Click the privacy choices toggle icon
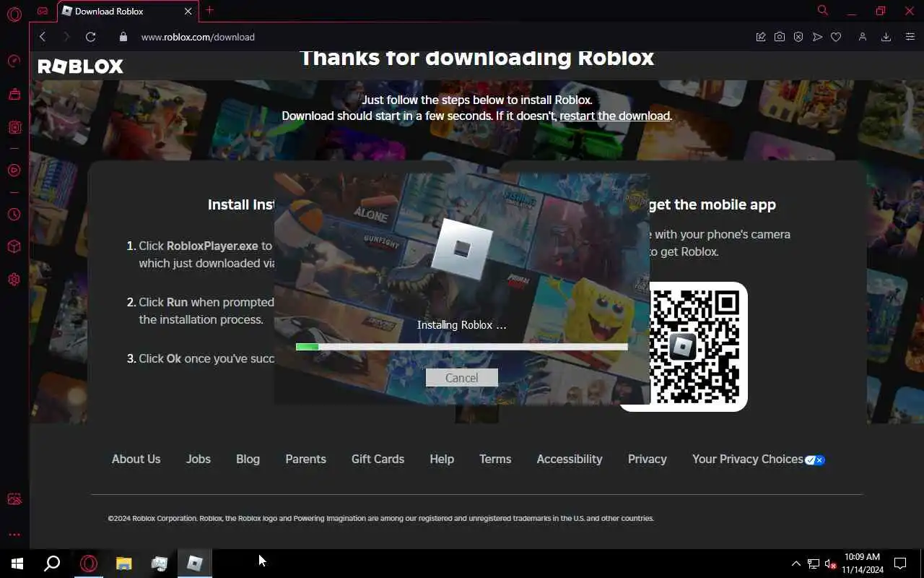This screenshot has height=578, width=924. [815, 460]
